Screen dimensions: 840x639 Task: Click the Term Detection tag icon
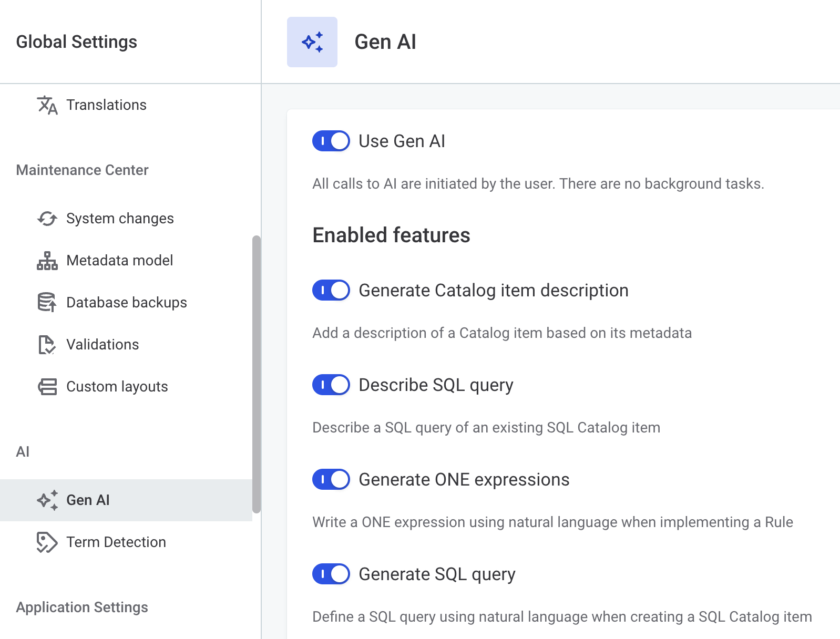pyautogui.click(x=47, y=542)
